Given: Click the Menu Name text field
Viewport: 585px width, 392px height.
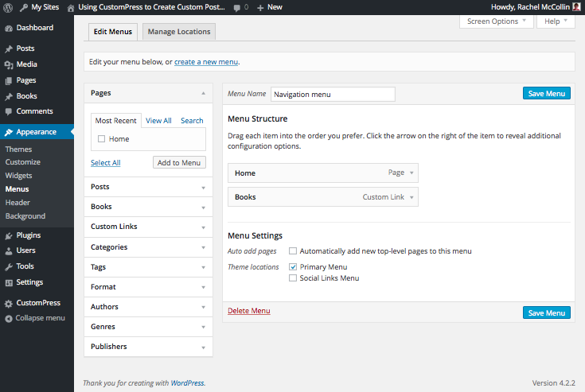Looking at the screenshot, I should (333, 94).
